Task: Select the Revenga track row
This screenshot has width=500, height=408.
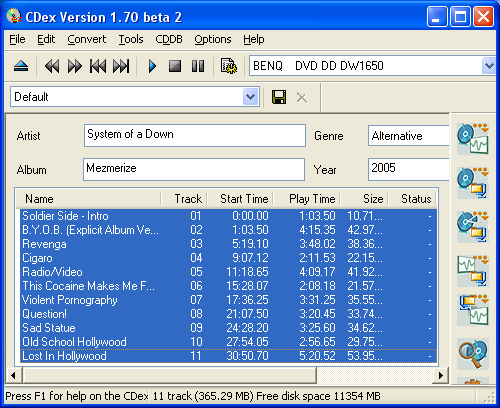Action: (228, 244)
